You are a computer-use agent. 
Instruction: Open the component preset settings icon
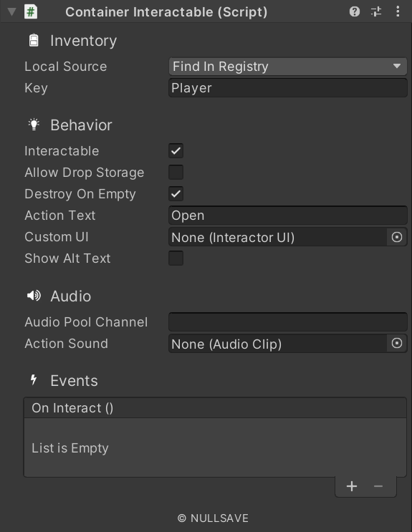pos(376,12)
